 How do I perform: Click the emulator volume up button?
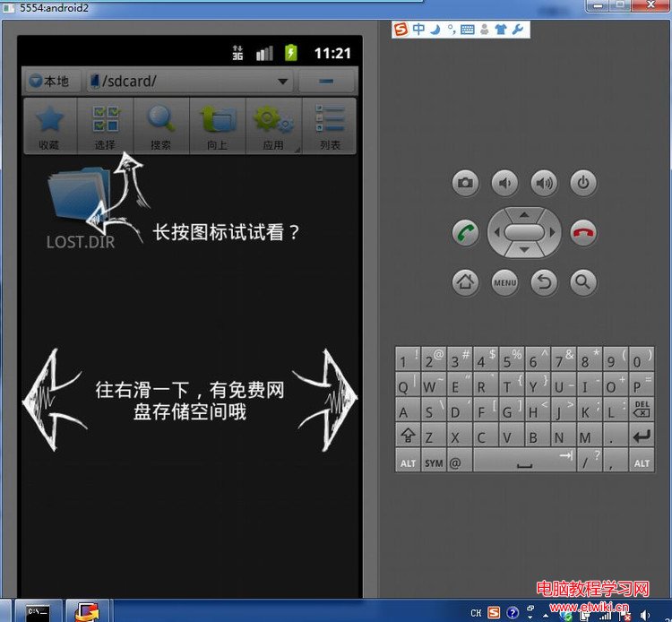tap(544, 183)
